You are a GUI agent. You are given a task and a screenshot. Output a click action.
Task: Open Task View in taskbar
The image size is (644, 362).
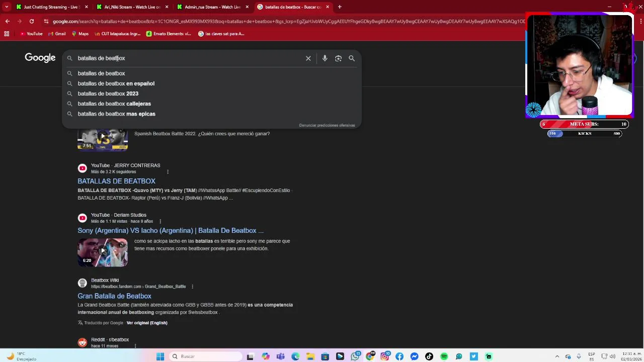click(x=251, y=356)
